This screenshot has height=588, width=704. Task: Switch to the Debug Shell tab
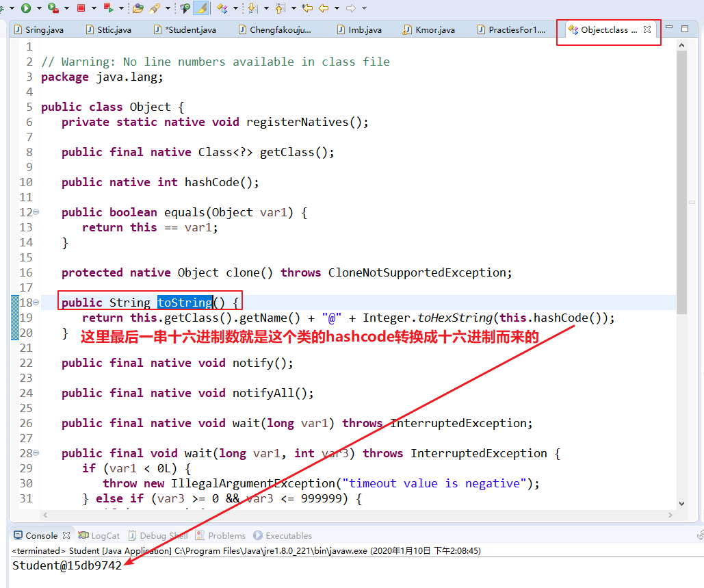[x=158, y=535]
